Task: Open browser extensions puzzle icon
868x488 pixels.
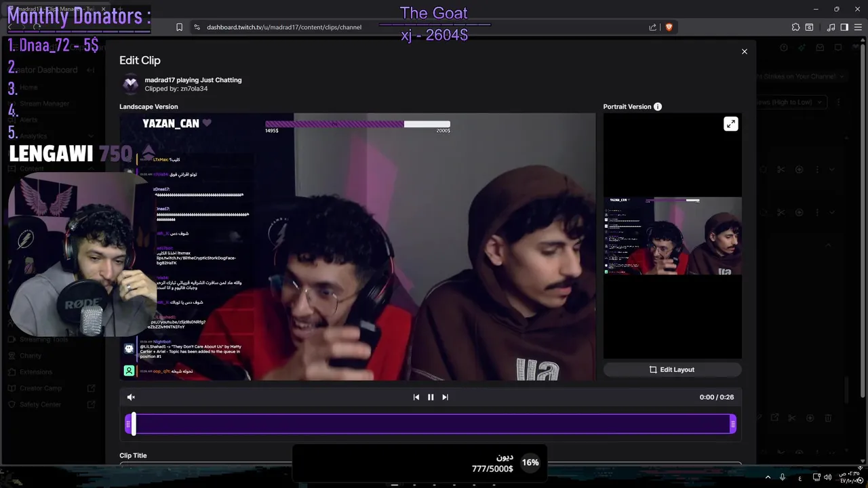Action: click(x=795, y=27)
